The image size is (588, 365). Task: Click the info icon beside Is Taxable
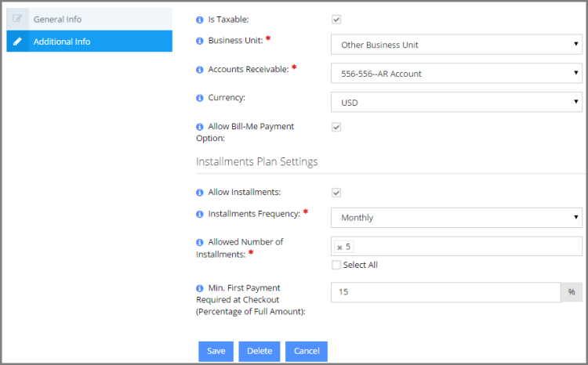pyautogui.click(x=199, y=20)
